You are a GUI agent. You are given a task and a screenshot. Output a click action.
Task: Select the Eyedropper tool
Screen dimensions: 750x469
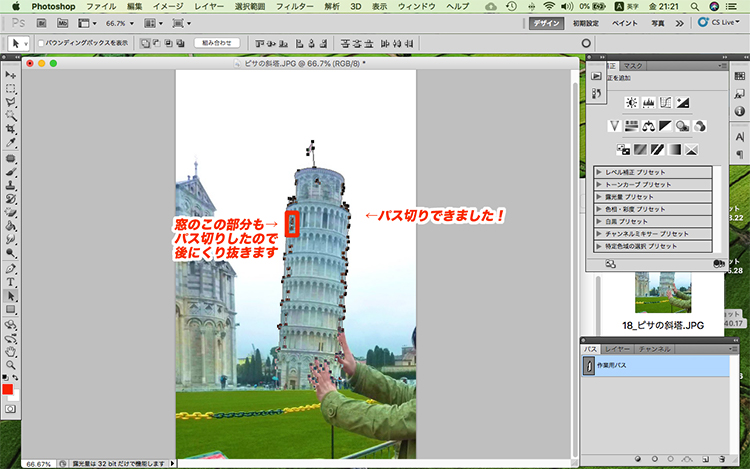[11, 142]
